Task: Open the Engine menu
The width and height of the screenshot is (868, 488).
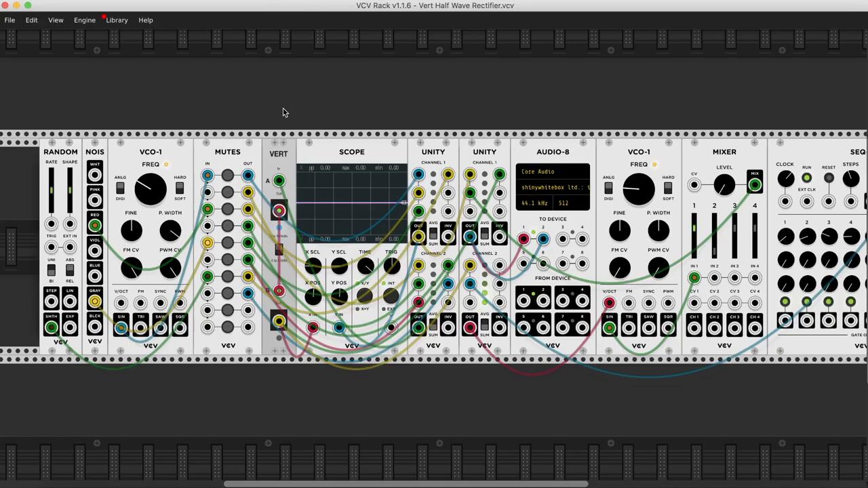Action: click(x=85, y=20)
